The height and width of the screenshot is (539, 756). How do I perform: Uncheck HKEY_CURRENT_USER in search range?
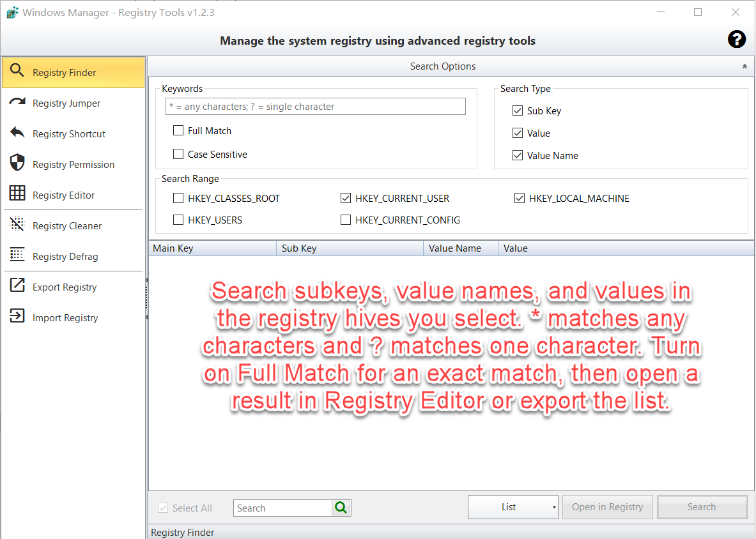pyautogui.click(x=345, y=198)
